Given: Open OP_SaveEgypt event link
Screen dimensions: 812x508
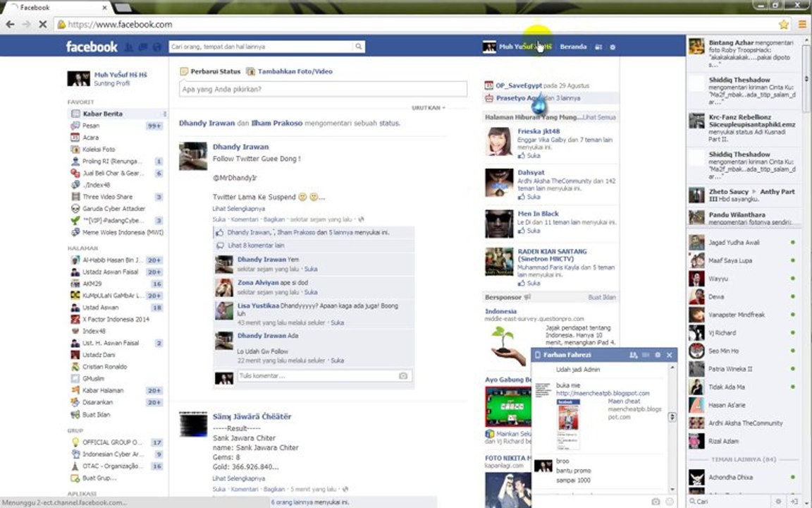Looking at the screenshot, I should coord(519,85).
